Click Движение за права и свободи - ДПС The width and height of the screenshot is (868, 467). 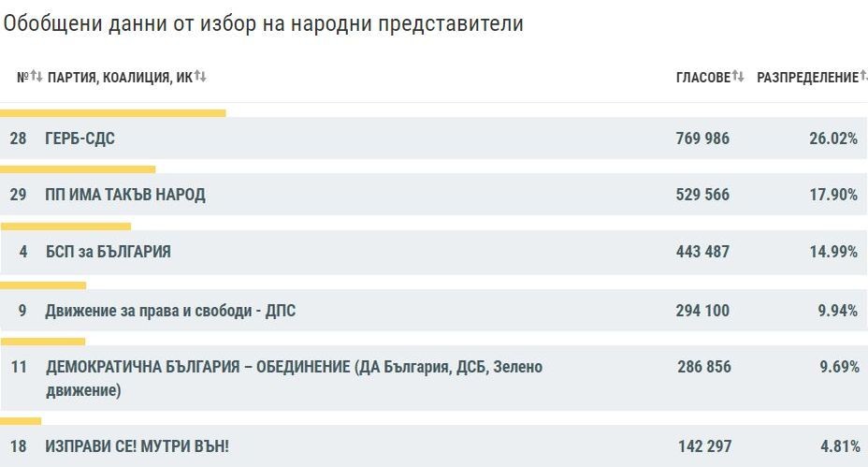click(170, 311)
